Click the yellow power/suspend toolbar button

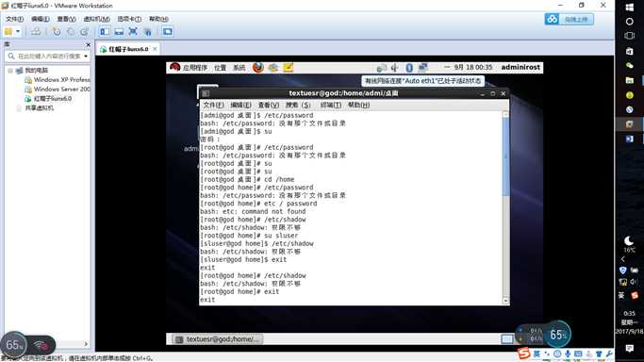tap(8, 32)
